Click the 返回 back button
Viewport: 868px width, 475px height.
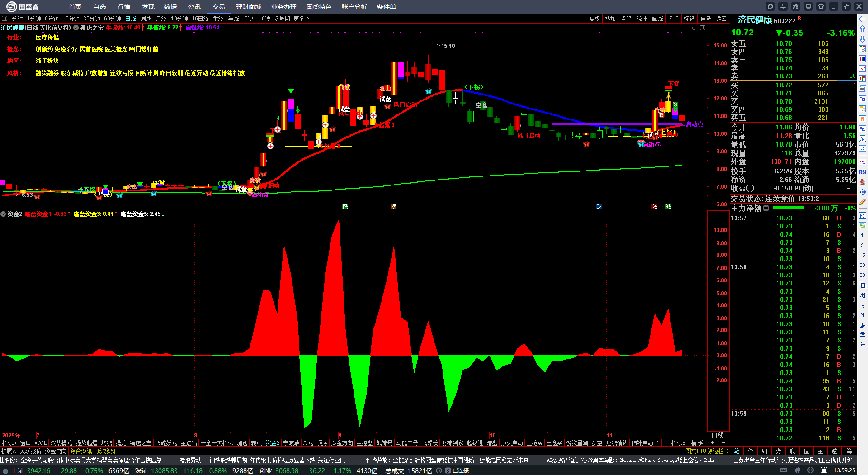point(722,19)
